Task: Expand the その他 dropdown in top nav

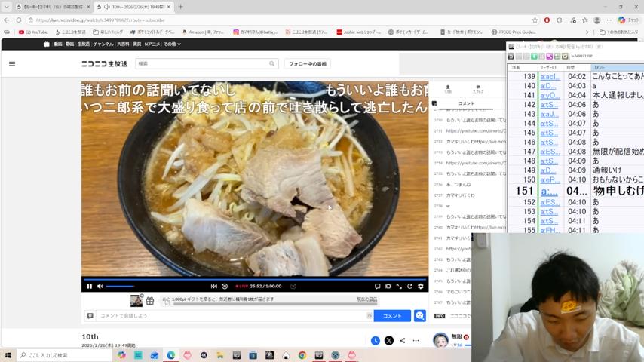Action: point(173,44)
